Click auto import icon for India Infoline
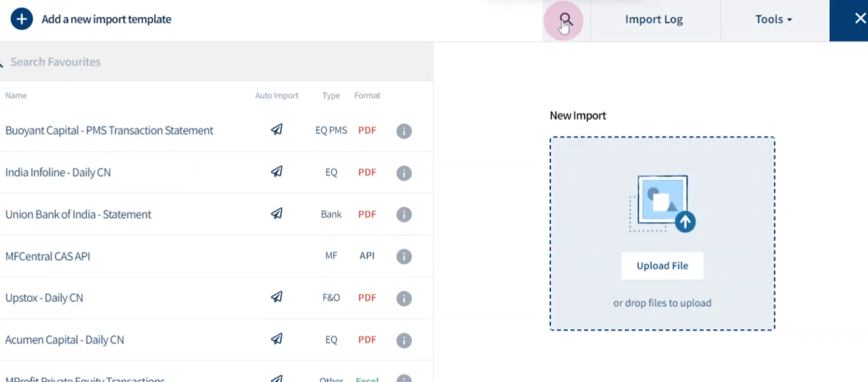This screenshot has height=382, width=868. [277, 172]
